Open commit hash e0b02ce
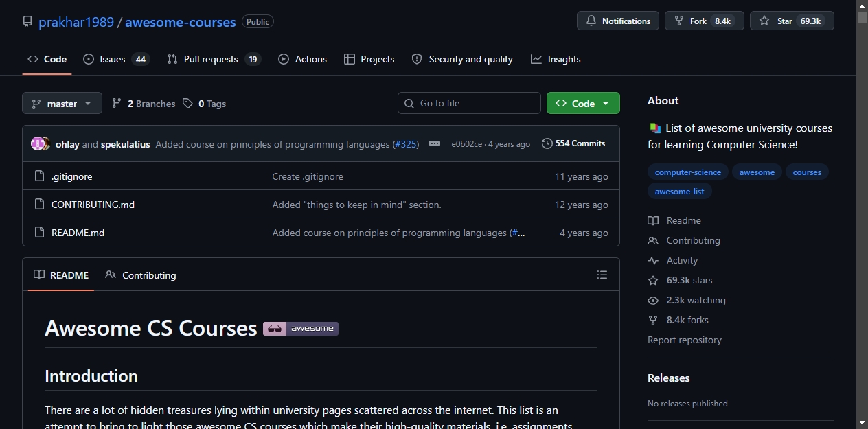Screen dimensions: 868x429 [467, 144]
